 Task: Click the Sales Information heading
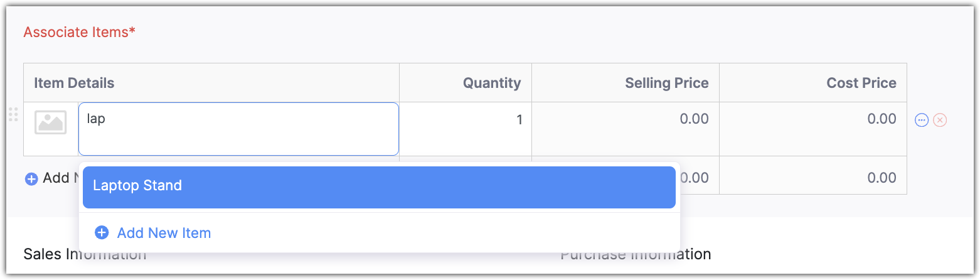click(85, 255)
